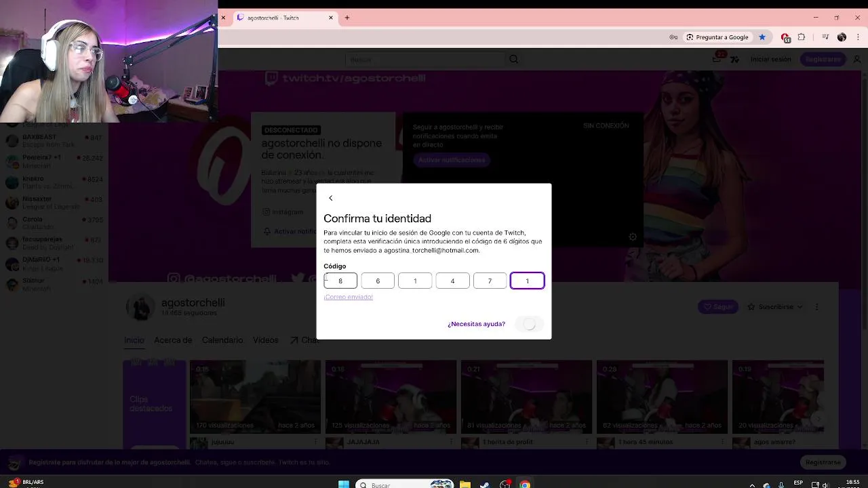The image size is (868, 488).
Task: Open the clip with 125 visualizaciones
Action: tap(391, 398)
